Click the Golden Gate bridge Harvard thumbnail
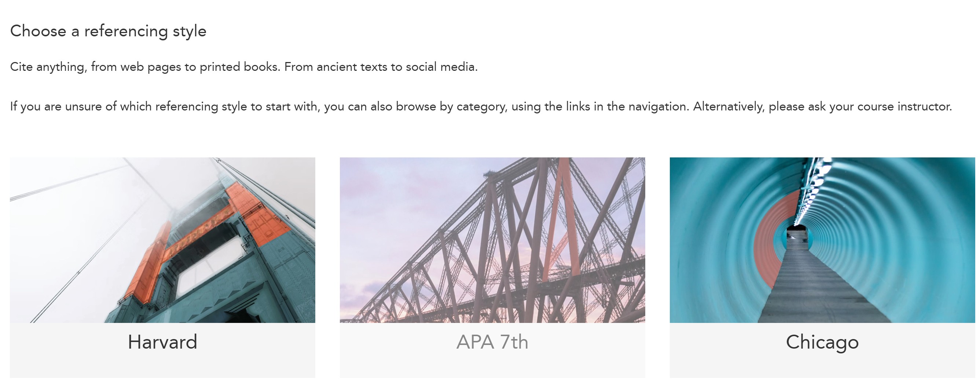This screenshot has width=980, height=382. click(x=162, y=240)
